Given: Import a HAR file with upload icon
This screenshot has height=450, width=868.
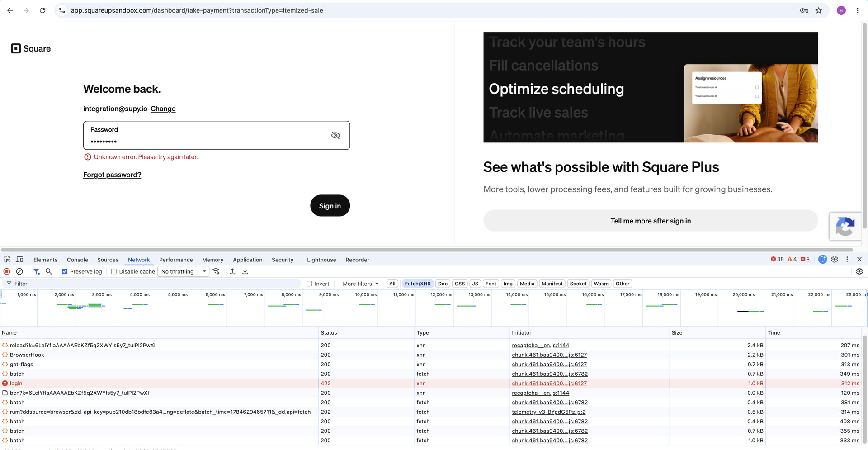Looking at the screenshot, I should (x=232, y=271).
